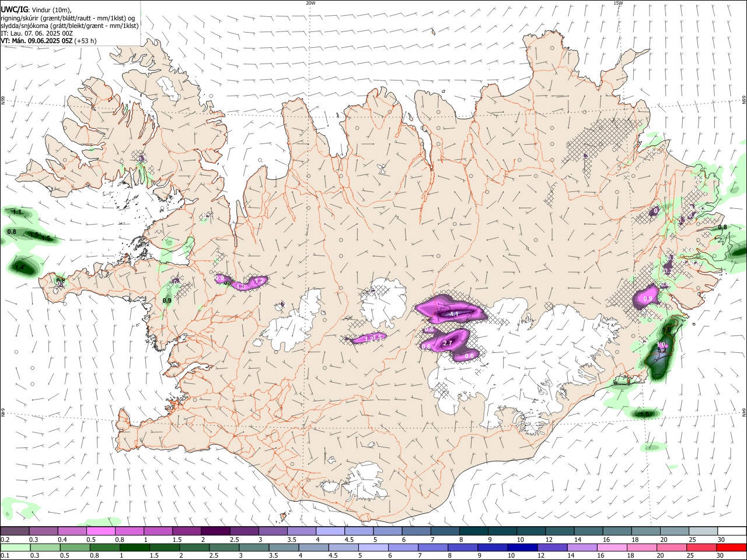Click the 'UWC/IG: Vindur (10m)' title text
Viewport: 747px width, 560px height.
tap(36, 10)
